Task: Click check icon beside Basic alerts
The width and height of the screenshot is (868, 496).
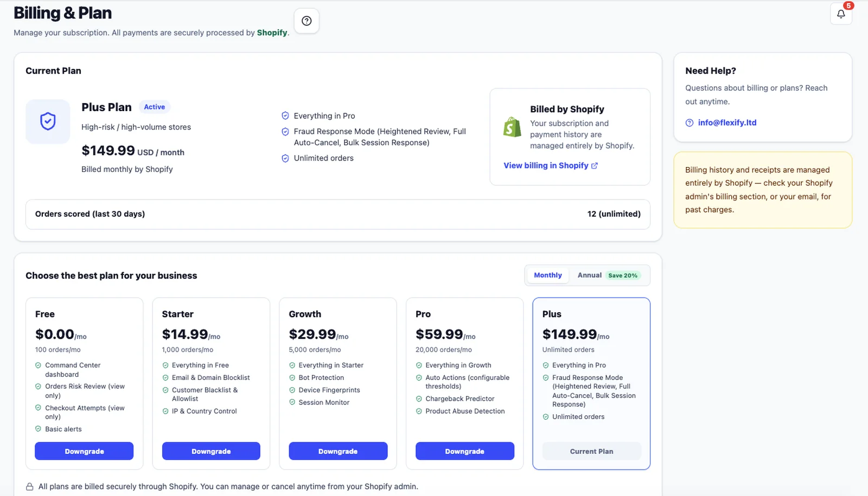Action: click(x=38, y=429)
